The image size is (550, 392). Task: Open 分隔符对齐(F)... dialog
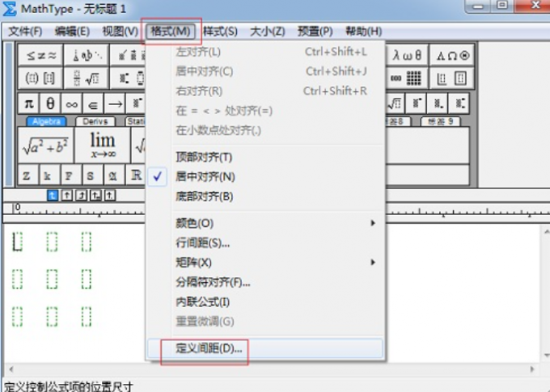(x=265, y=282)
